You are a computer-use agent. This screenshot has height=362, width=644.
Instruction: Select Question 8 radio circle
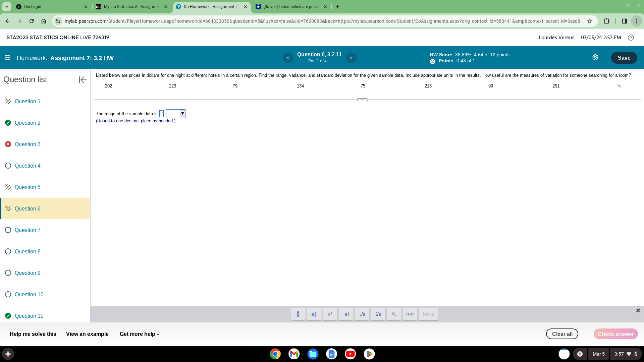(8, 251)
